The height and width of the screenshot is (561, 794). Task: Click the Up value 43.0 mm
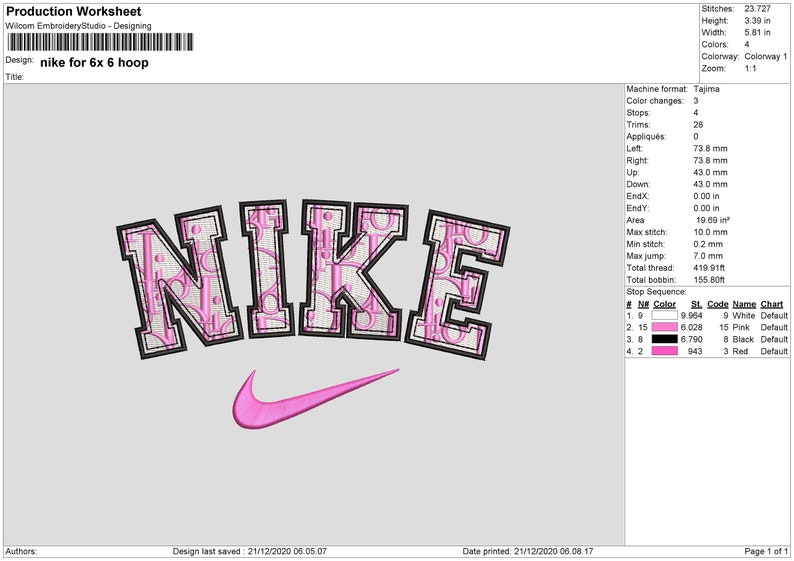tap(710, 172)
